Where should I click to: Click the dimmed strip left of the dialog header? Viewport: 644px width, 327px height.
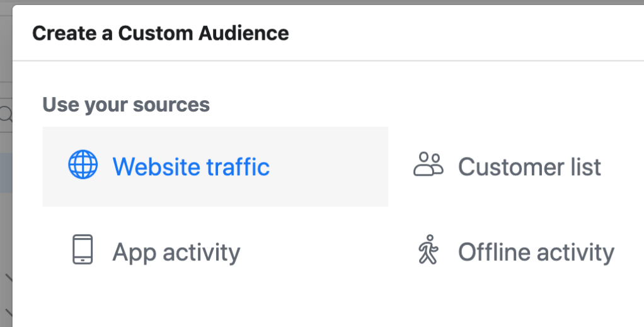[6, 38]
